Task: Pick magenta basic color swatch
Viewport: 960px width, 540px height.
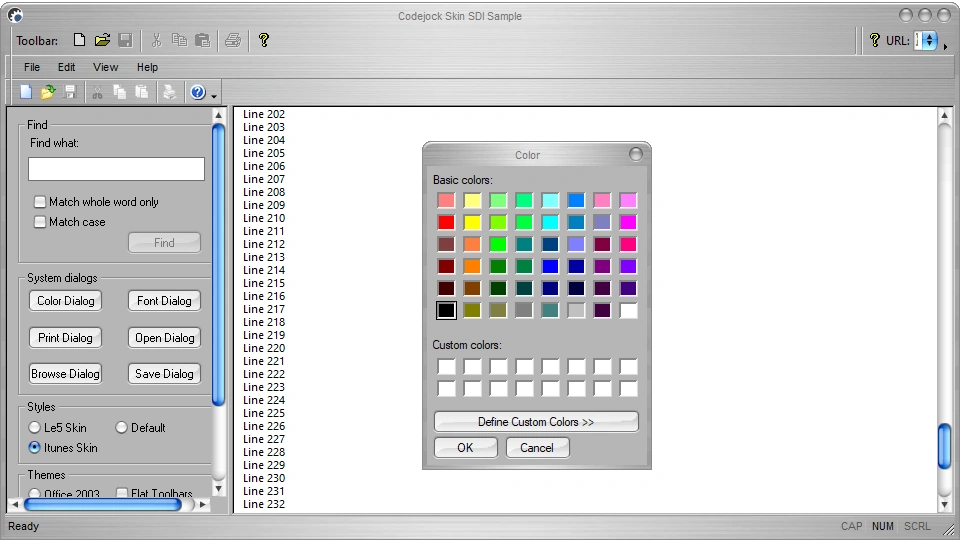Action: click(x=628, y=222)
